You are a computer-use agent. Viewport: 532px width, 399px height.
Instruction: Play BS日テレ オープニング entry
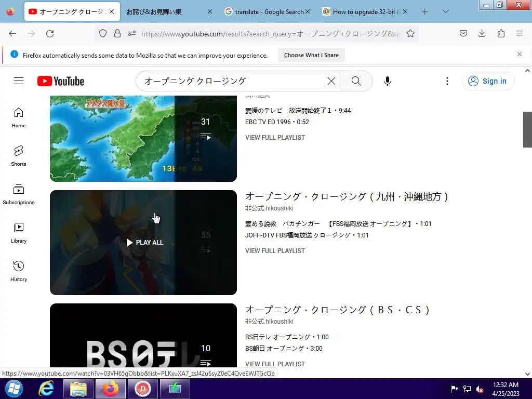[x=287, y=337]
